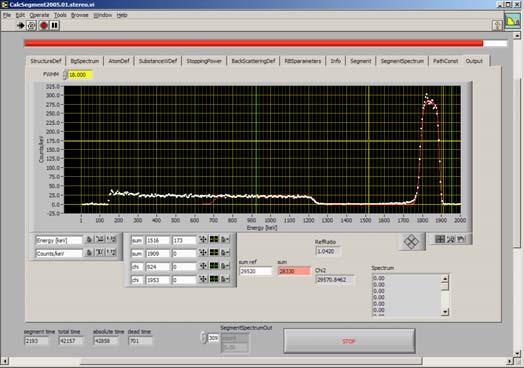The width and height of the screenshot is (524, 368).
Task: Click the Pause toolbar button
Action: (x=54, y=25)
